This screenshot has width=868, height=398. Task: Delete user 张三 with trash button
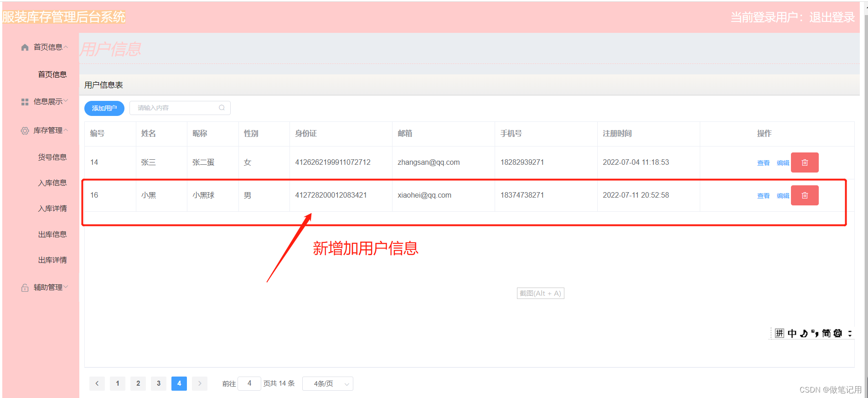pyautogui.click(x=805, y=162)
